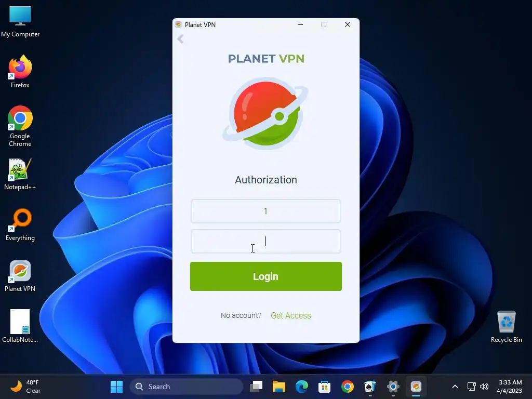This screenshot has height=399, width=532.
Task: Open the Windows Start menu
Action: pyautogui.click(x=116, y=387)
